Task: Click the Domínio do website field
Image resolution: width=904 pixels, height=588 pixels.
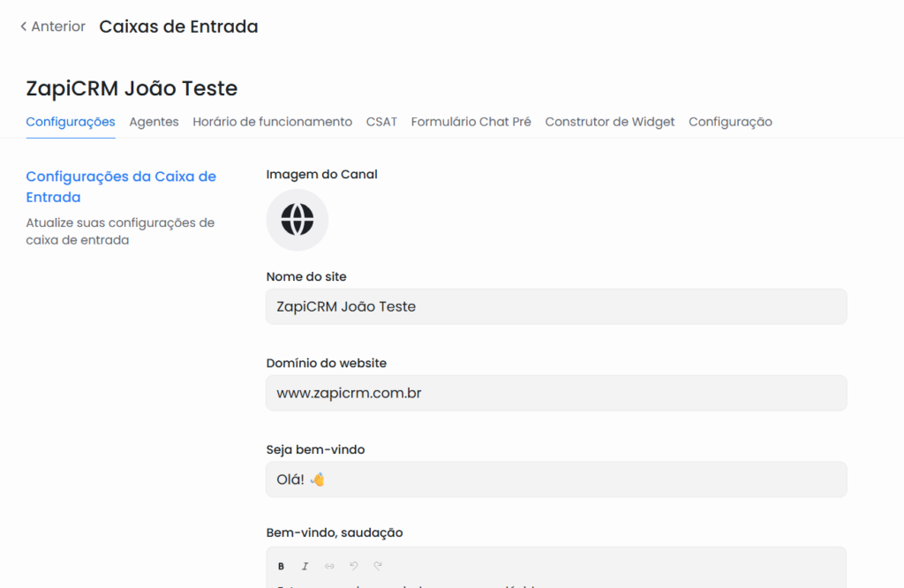Action: coord(556,393)
